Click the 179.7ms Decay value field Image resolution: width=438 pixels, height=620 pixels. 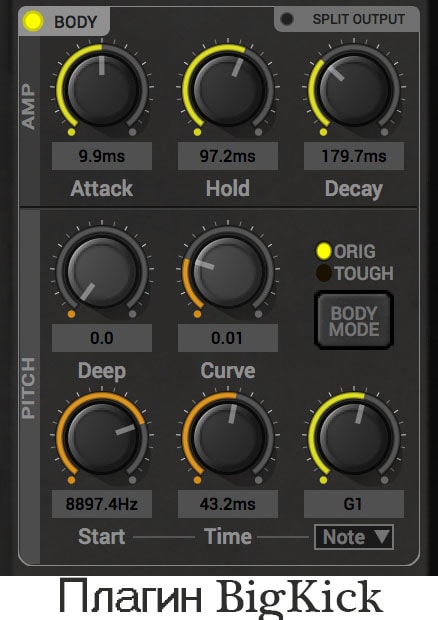354,156
